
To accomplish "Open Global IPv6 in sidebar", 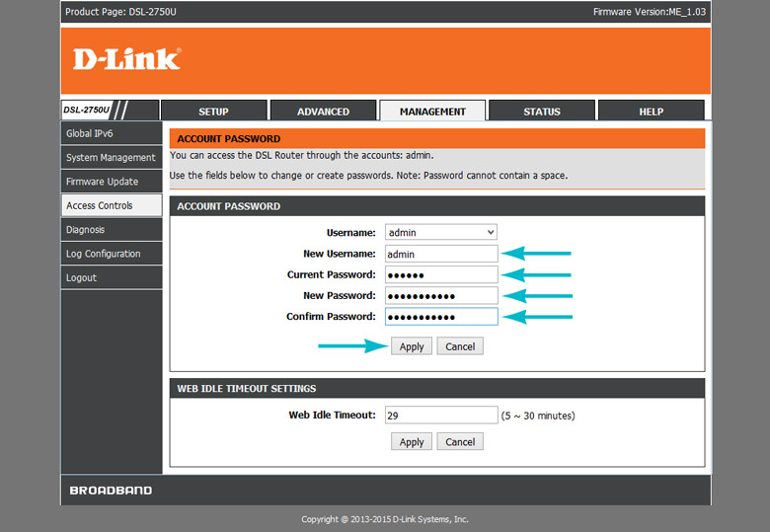I will pos(112,133).
